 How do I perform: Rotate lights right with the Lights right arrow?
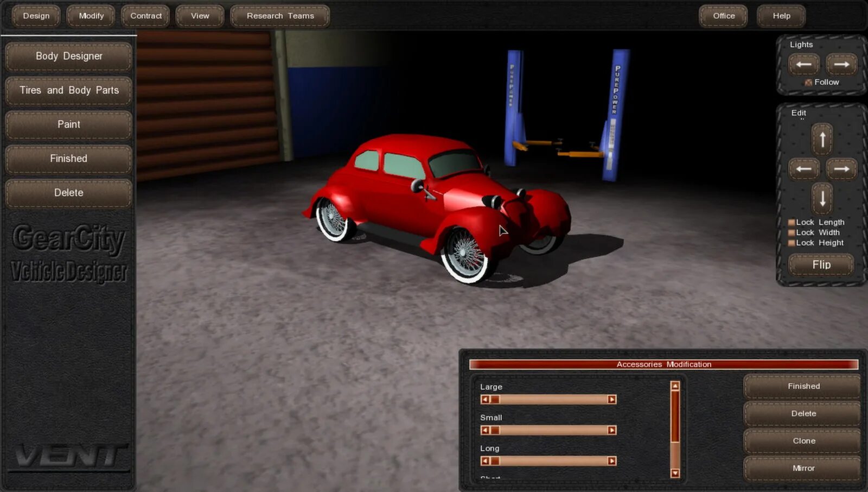click(x=841, y=64)
